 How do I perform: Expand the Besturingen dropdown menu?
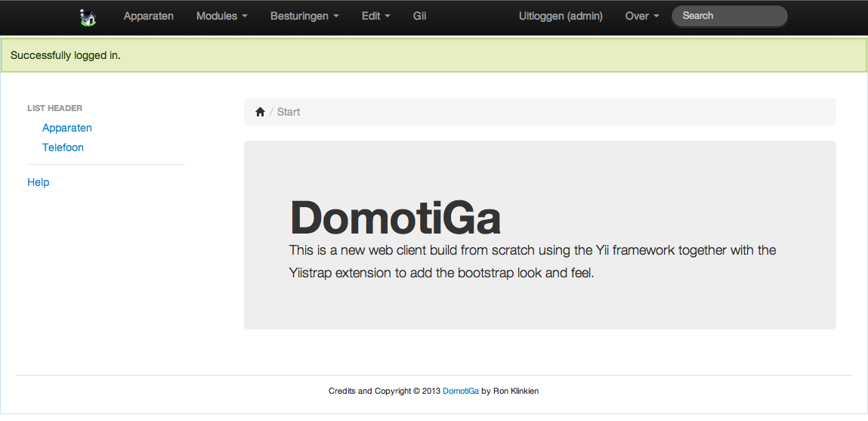[304, 16]
